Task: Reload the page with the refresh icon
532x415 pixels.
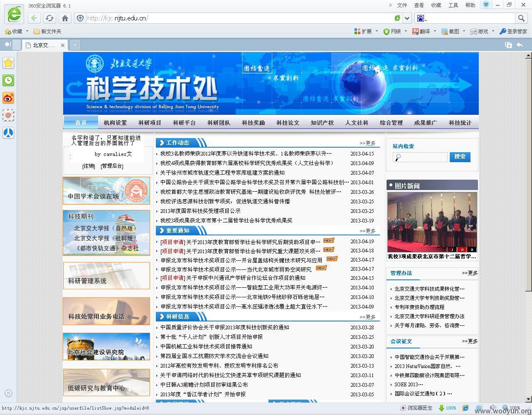Action: (x=49, y=18)
